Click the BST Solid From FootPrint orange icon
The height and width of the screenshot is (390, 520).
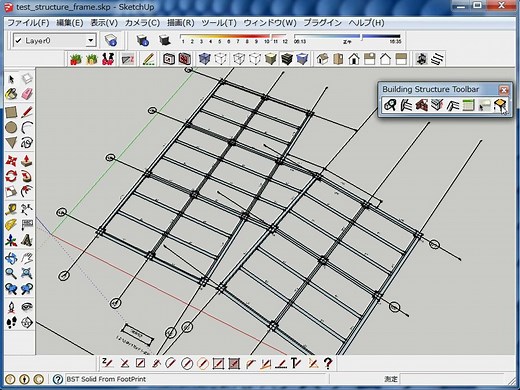(x=500, y=105)
